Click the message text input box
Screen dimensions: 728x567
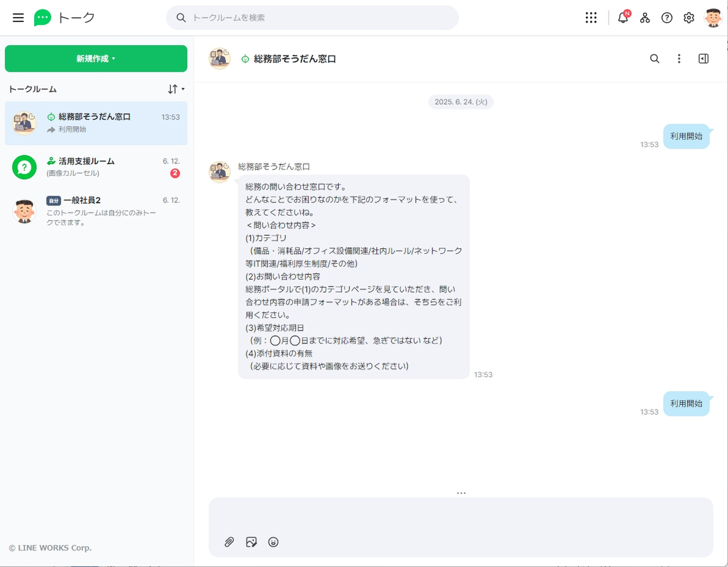pyautogui.click(x=461, y=516)
